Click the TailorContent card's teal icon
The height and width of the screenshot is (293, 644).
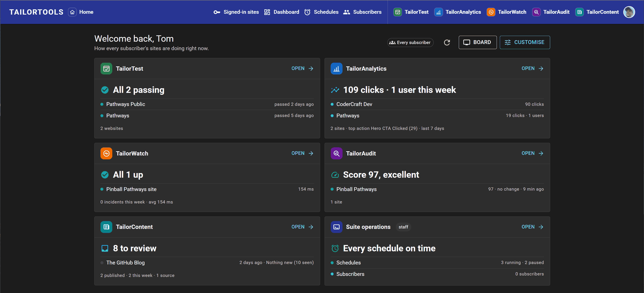pos(106,227)
